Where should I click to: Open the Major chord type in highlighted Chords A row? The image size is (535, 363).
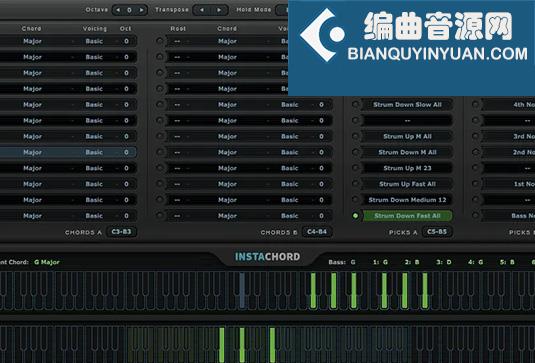click(x=32, y=152)
